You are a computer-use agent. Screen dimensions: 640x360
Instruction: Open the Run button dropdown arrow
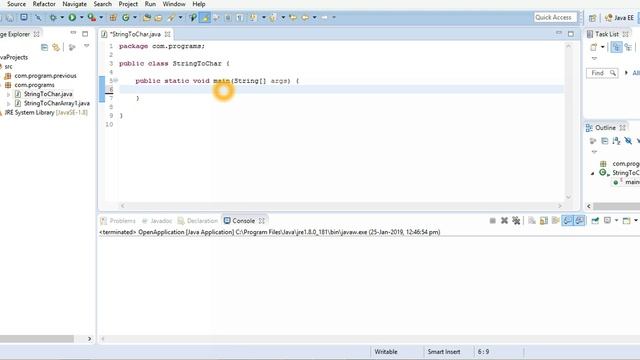pos(82,18)
